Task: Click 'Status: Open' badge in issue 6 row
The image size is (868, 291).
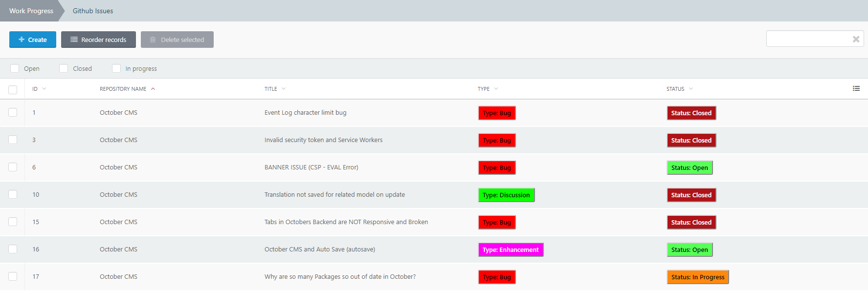Action: [690, 167]
